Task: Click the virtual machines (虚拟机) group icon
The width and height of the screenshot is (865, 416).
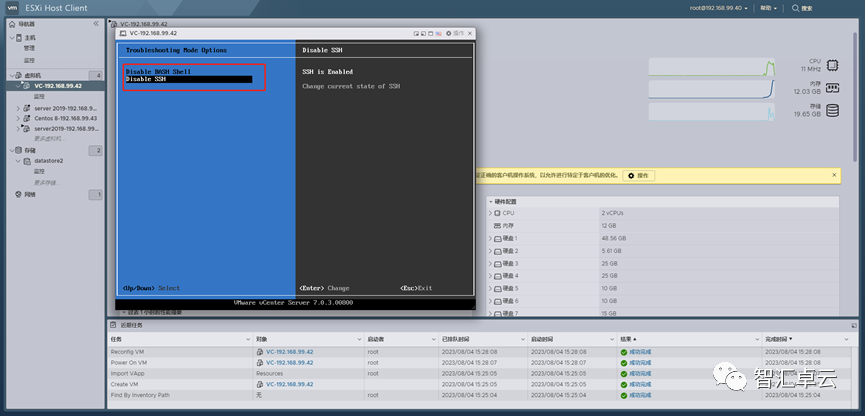Action: pyautogui.click(x=19, y=75)
